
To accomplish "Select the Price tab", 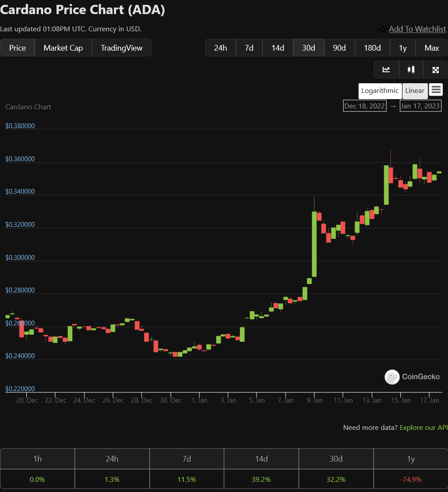I will [18, 48].
